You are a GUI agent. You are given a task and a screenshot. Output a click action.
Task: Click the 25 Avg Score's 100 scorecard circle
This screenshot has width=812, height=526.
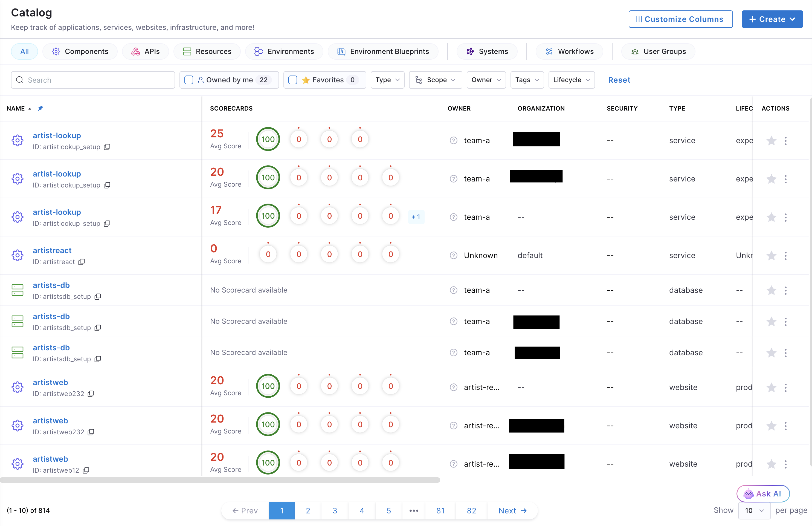coord(268,139)
